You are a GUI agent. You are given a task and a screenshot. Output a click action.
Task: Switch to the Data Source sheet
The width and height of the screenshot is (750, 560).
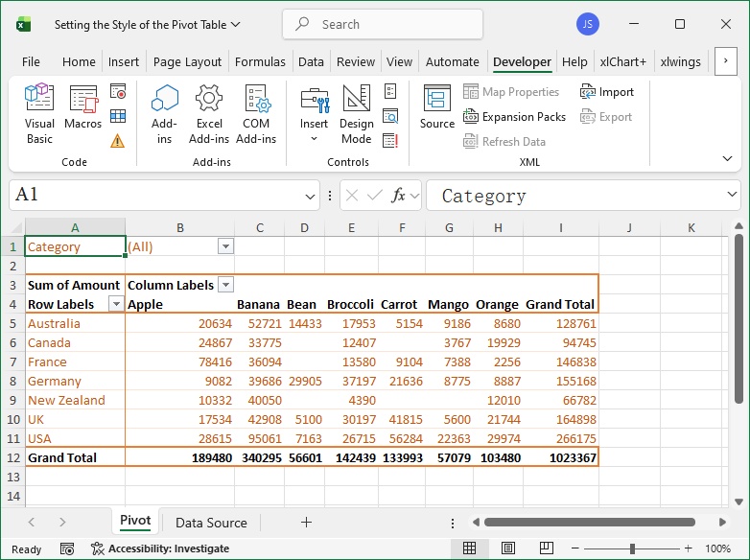(x=211, y=523)
